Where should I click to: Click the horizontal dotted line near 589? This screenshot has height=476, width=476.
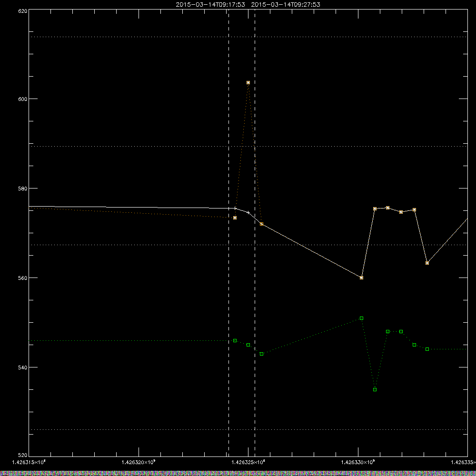pos(248,146)
